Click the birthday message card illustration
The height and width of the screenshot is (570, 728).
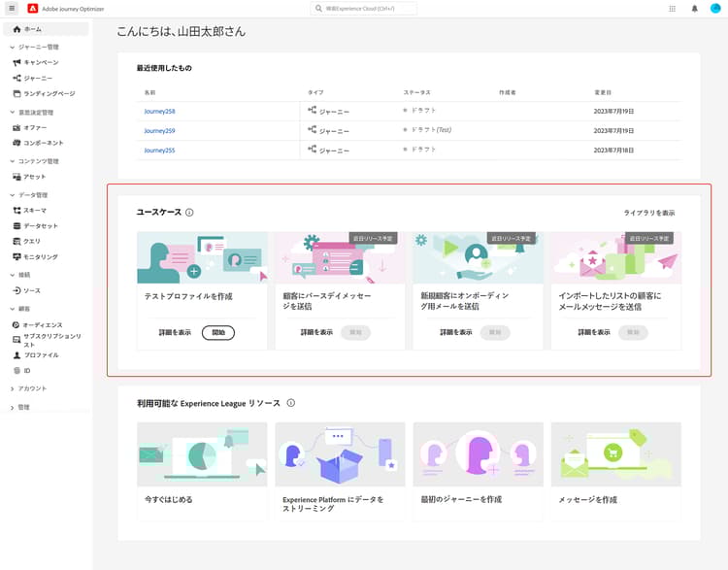(340, 258)
